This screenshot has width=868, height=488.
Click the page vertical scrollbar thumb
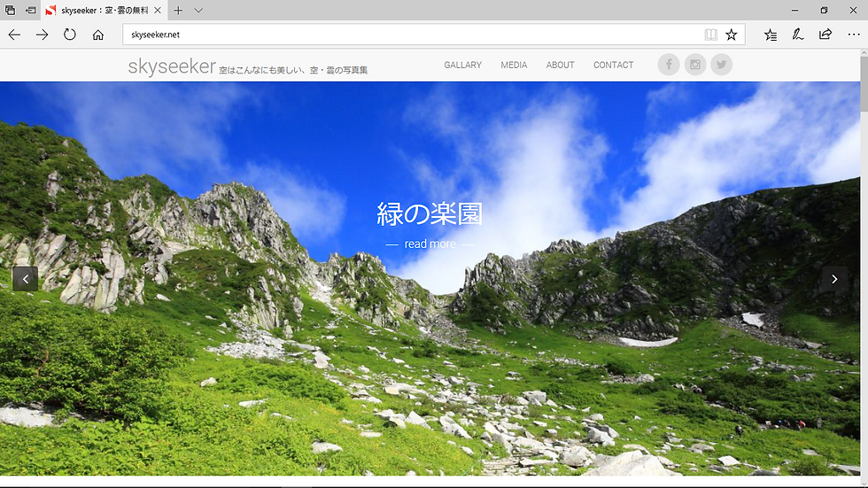coord(864,84)
